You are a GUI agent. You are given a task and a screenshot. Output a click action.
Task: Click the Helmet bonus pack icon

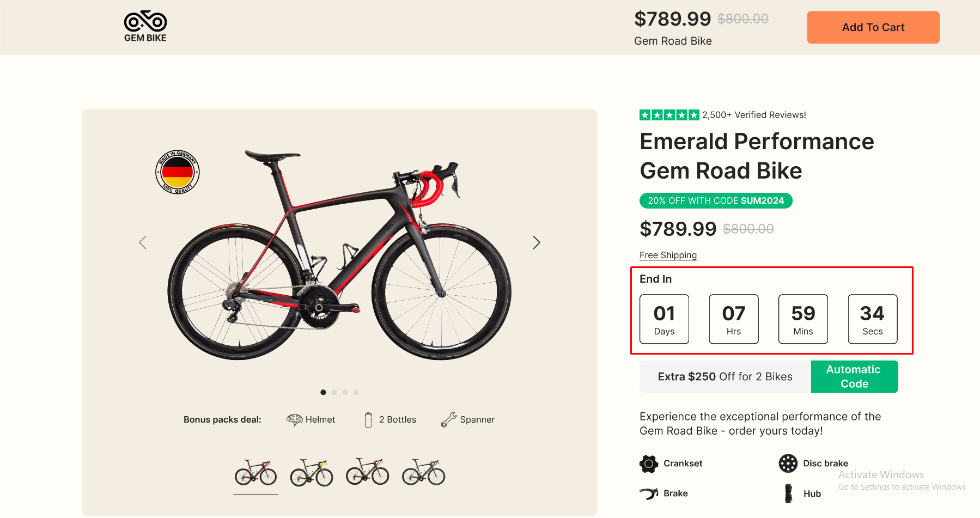click(x=294, y=419)
